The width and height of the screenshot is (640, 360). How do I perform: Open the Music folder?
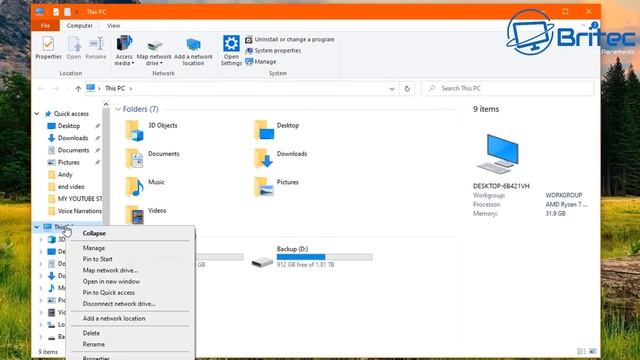(145, 187)
